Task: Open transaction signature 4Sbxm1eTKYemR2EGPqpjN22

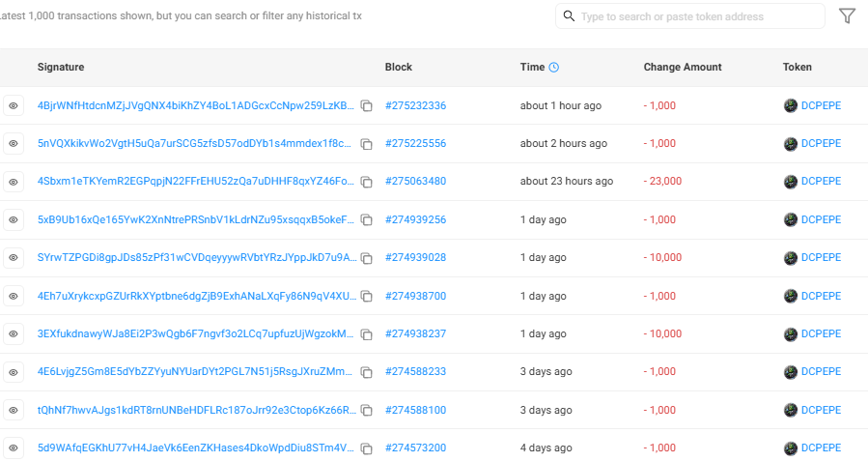Action: pyautogui.click(x=195, y=181)
